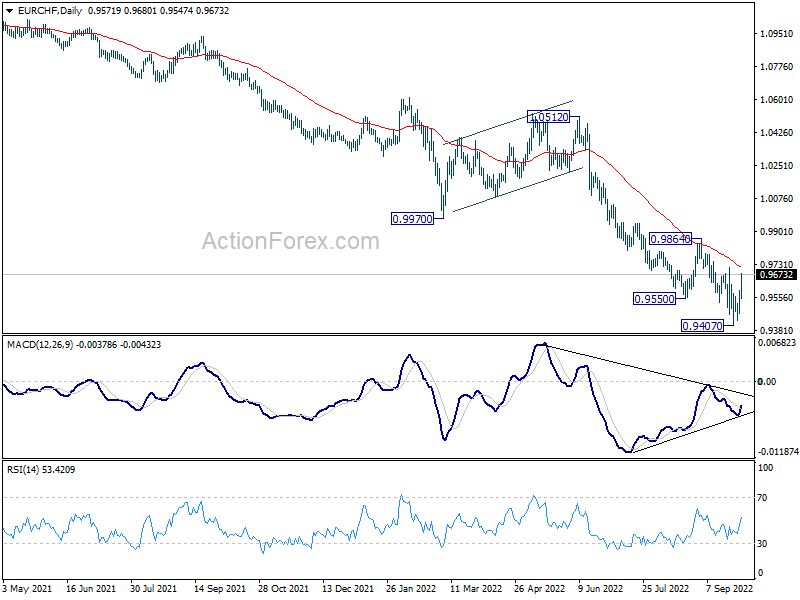Select the 1.05120 price label
The image size is (800, 600).
pyautogui.click(x=548, y=117)
